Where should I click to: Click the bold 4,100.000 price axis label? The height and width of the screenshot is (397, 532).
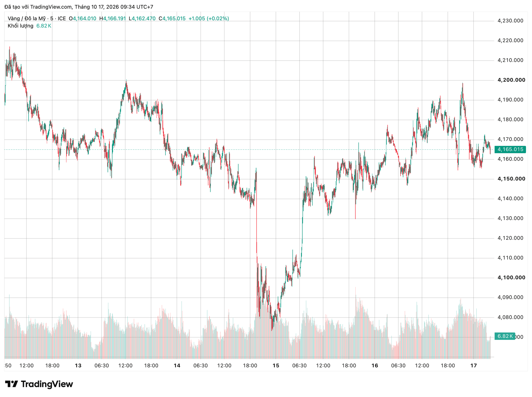tap(511, 278)
